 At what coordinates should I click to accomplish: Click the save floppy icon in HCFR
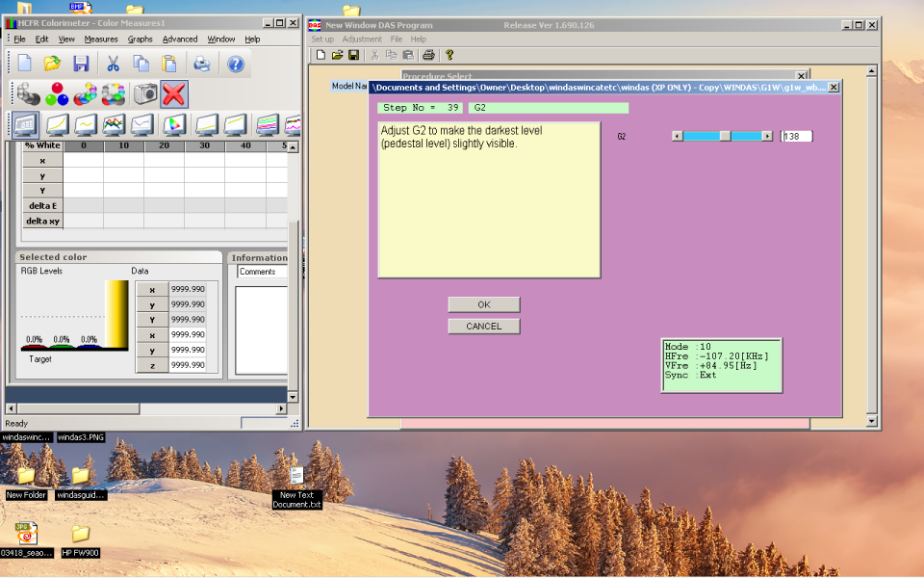[x=82, y=65]
